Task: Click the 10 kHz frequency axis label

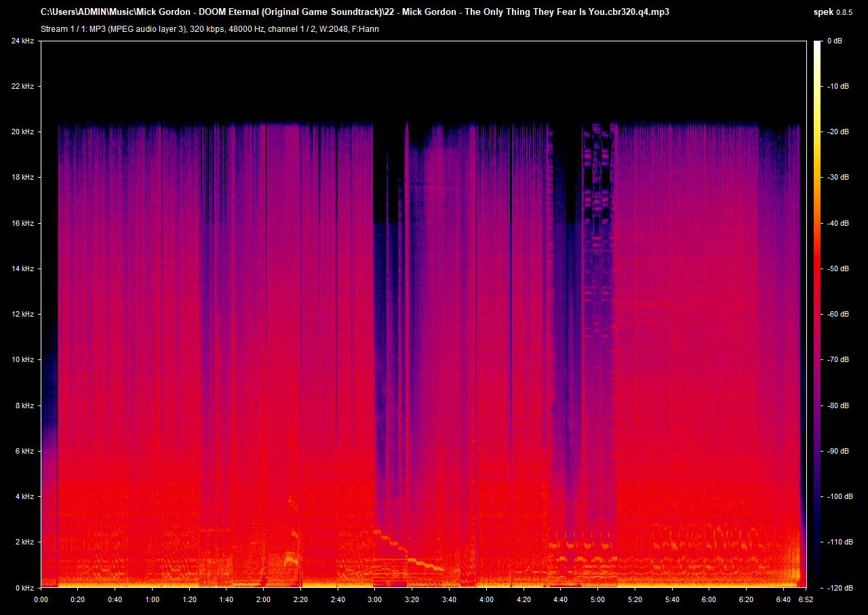Action: 22,359
